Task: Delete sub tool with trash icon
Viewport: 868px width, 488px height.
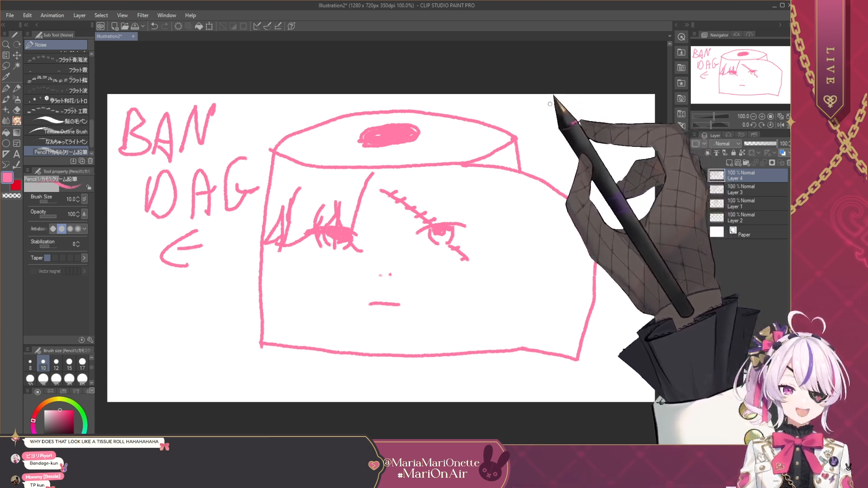Action: (x=90, y=161)
